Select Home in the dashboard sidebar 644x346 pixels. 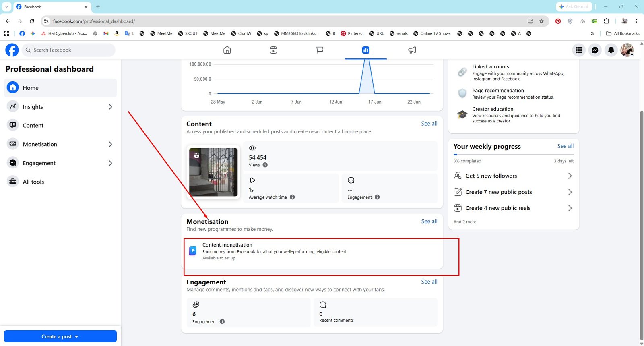(x=60, y=88)
